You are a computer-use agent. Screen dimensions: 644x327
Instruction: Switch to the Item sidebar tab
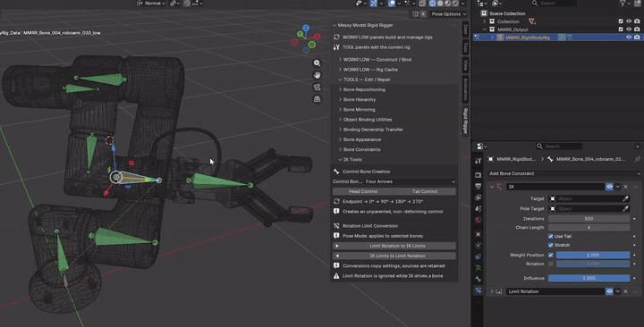click(x=465, y=29)
